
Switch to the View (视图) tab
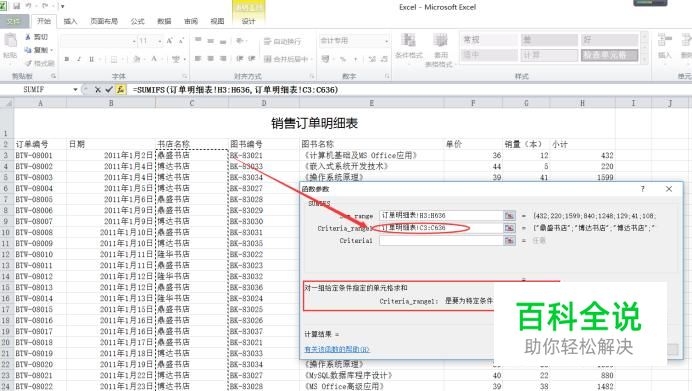point(218,21)
